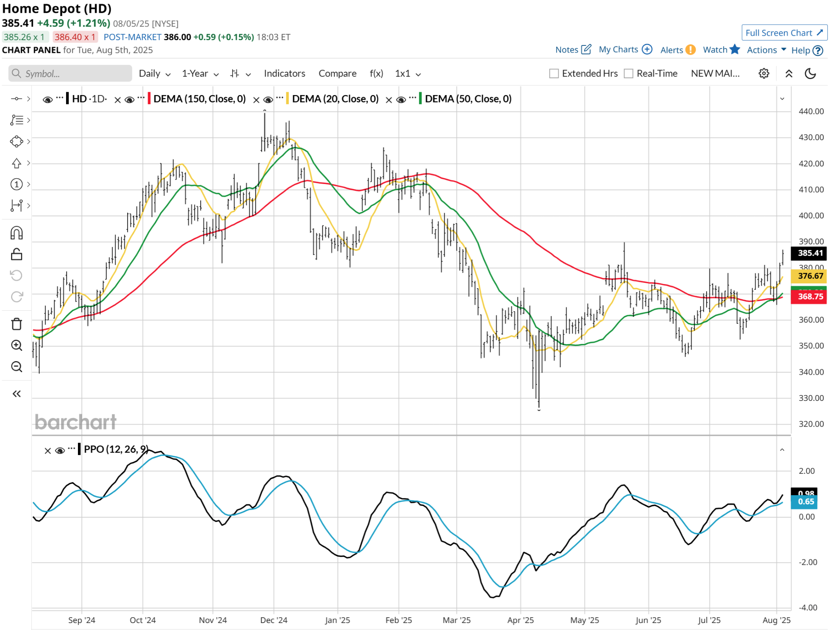The height and width of the screenshot is (630, 840).
Task: Toggle DEMA 150 visibility eye
Action: pyautogui.click(x=130, y=100)
